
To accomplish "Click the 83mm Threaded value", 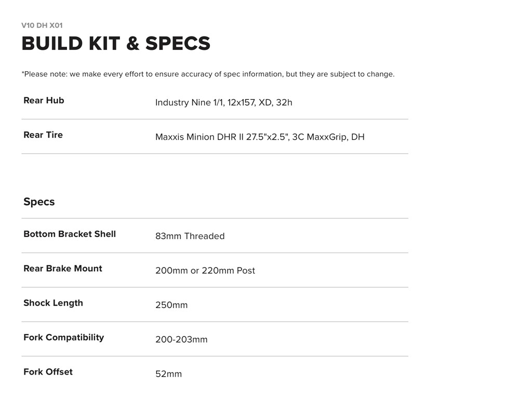I will click(x=190, y=236).
